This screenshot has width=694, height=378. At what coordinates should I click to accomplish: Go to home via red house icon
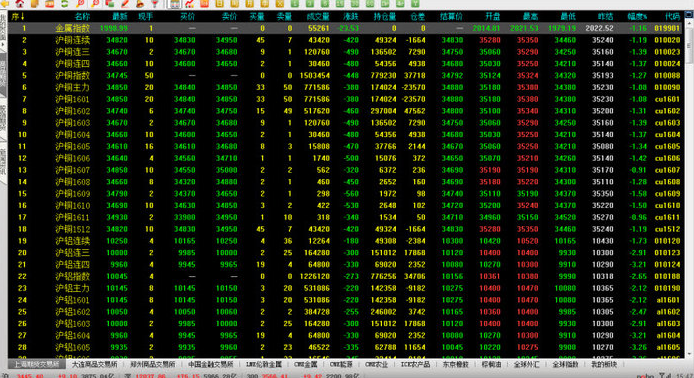20,4
